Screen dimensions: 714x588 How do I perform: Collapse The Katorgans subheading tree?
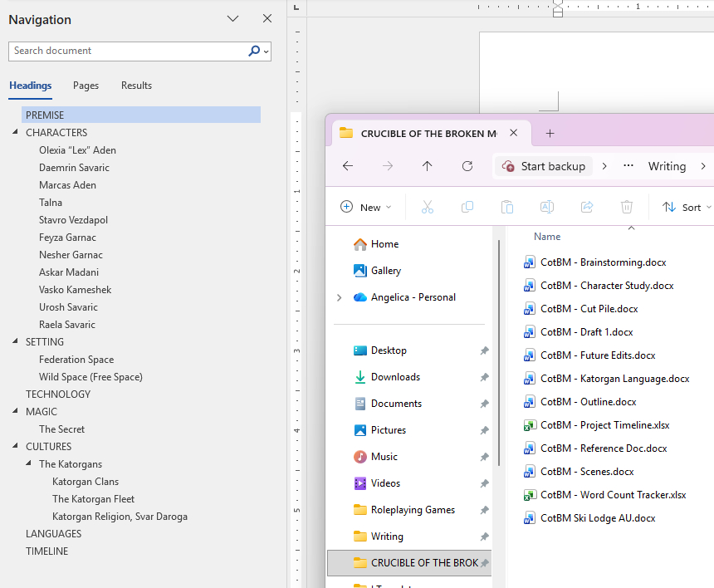(x=28, y=464)
